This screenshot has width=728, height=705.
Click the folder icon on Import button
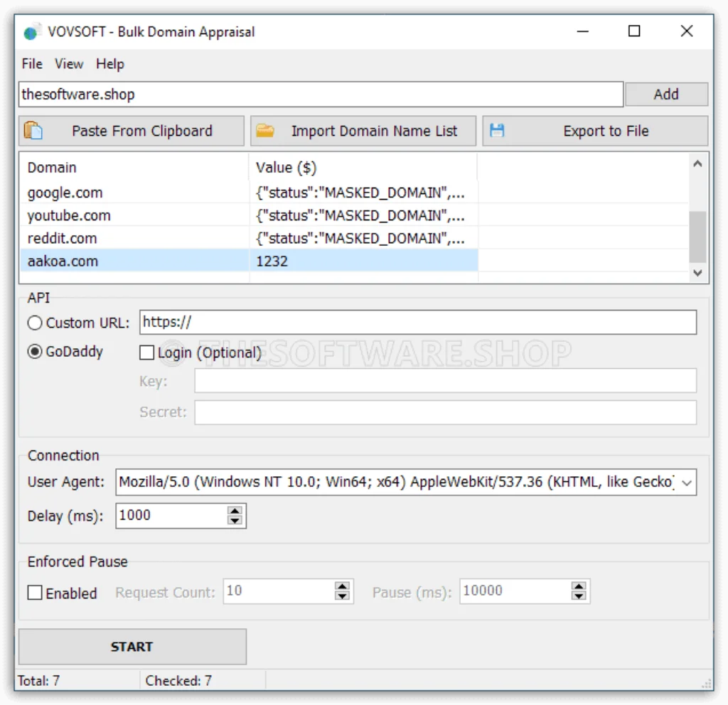[265, 131]
